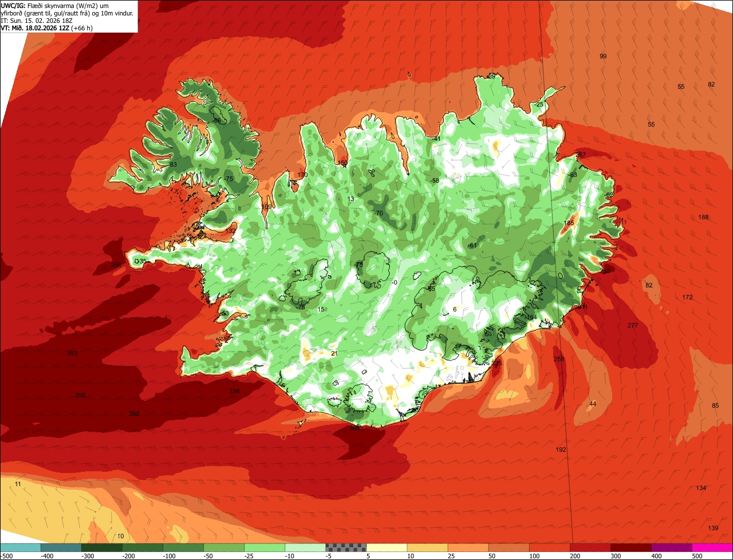This screenshot has width=733, height=560.
Task: Select the checkered -5 to 5 legend swatch
Action: [x=345, y=547]
